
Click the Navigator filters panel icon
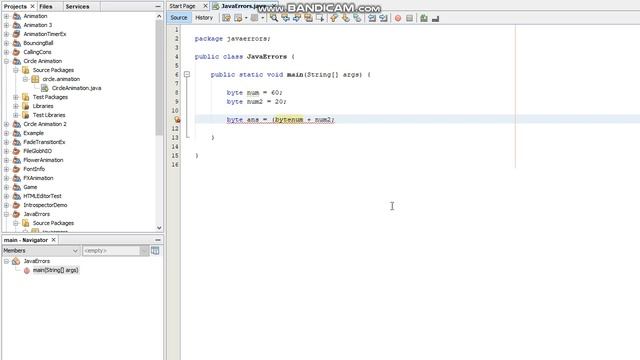[155, 250]
